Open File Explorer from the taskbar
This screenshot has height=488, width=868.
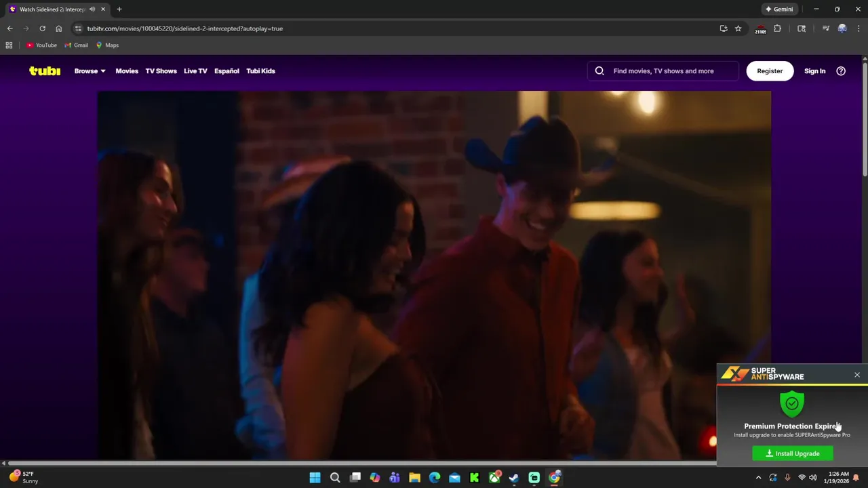414,478
